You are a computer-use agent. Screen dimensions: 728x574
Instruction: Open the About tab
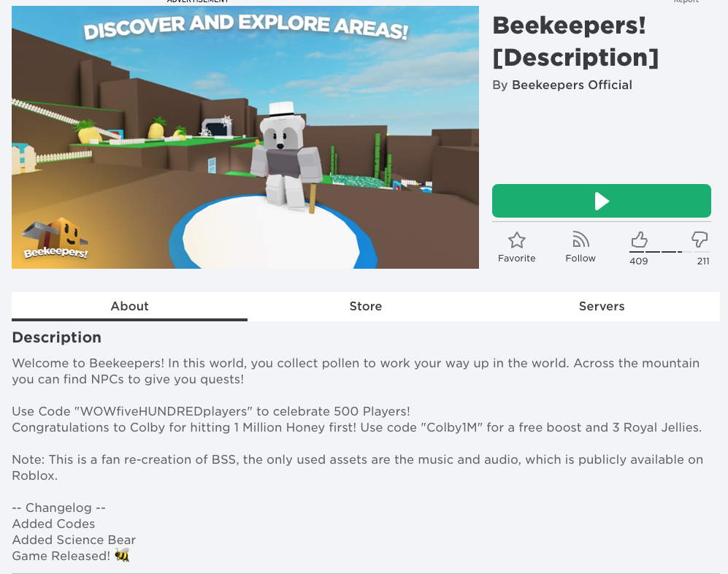coord(129,306)
